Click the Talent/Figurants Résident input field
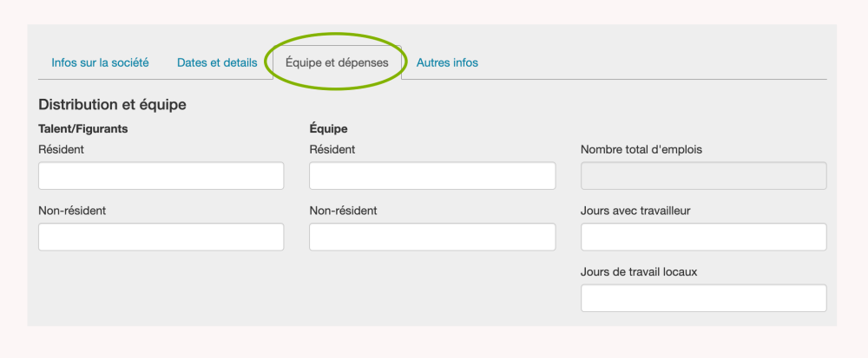868x358 pixels. (x=161, y=176)
